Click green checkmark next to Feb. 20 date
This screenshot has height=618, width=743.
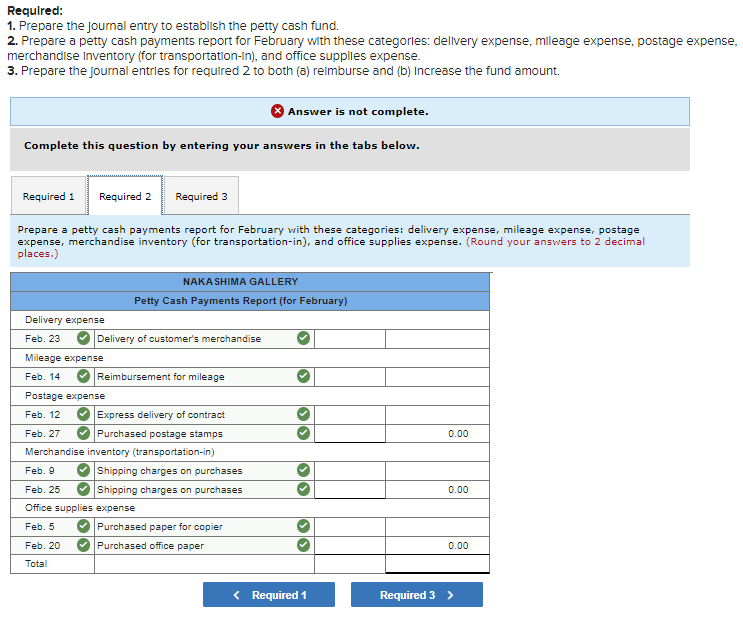[x=83, y=545]
